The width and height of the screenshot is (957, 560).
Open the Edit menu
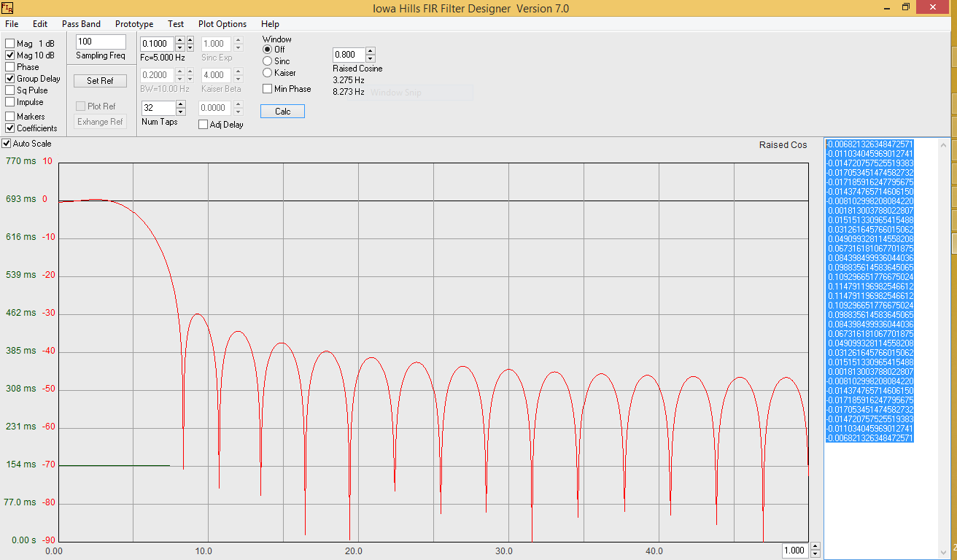tap(40, 24)
